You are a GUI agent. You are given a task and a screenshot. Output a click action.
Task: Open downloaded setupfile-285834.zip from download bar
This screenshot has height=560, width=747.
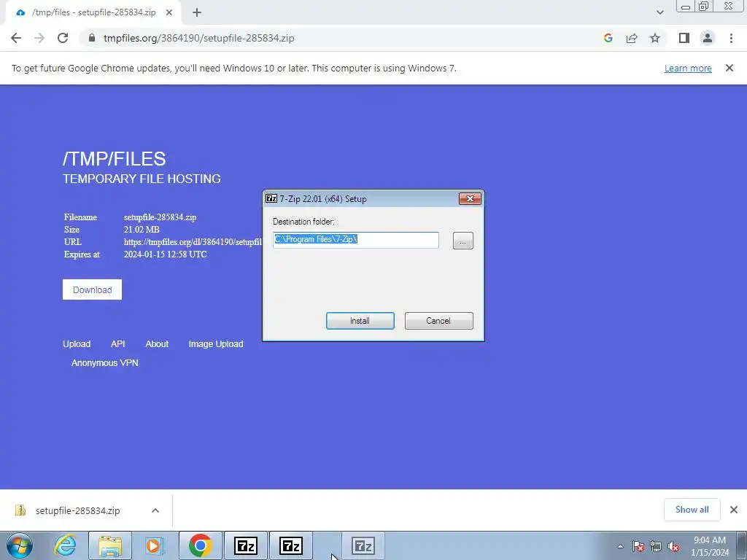pyautogui.click(x=77, y=510)
